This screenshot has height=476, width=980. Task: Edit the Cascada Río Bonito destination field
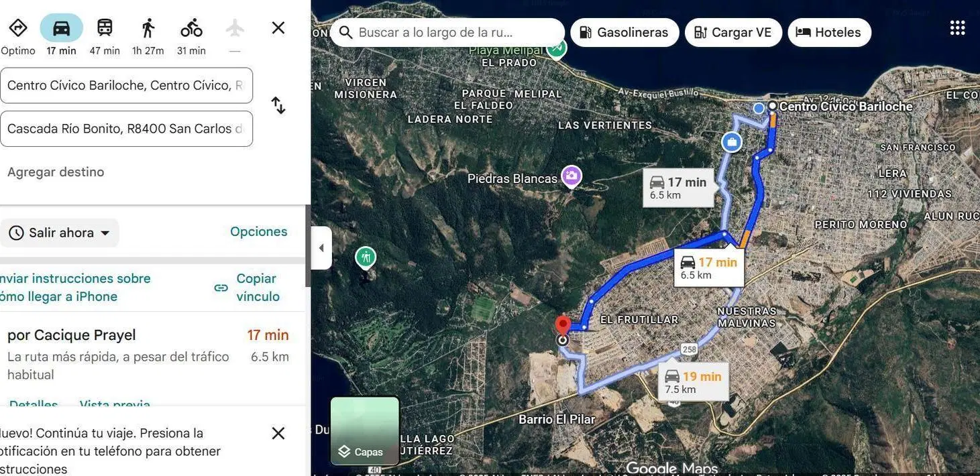point(126,128)
